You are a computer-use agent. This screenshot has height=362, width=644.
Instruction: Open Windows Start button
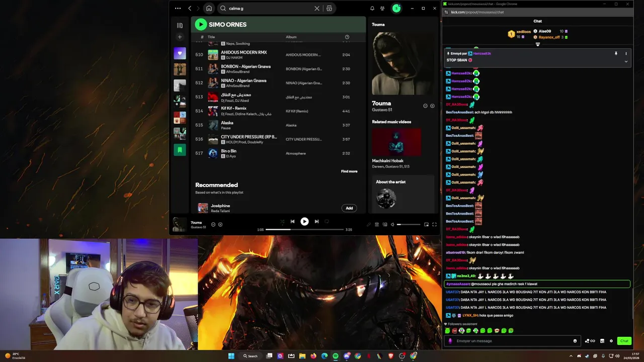point(231,356)
